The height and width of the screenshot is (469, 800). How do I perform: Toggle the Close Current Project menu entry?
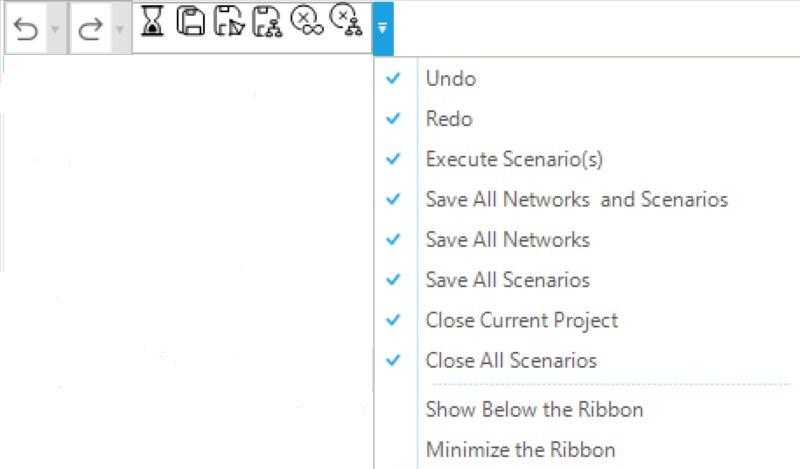point(521,320)
